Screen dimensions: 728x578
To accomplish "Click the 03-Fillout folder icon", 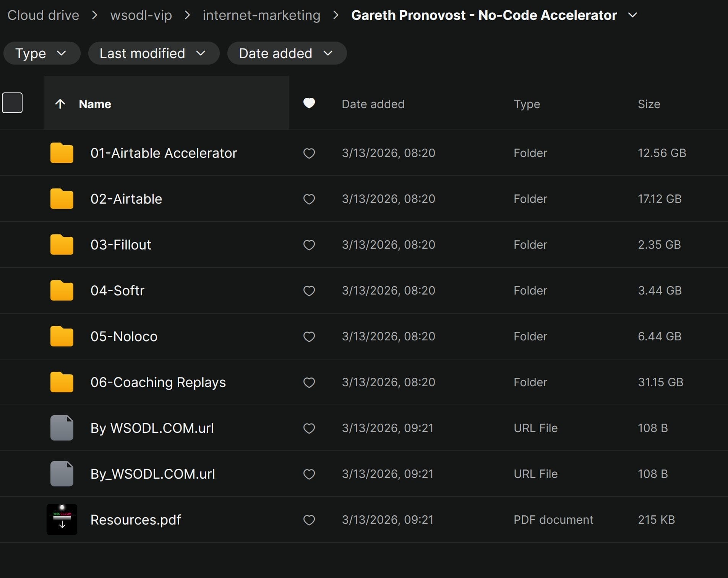I will pyautogui.click(x=62, y=245).
